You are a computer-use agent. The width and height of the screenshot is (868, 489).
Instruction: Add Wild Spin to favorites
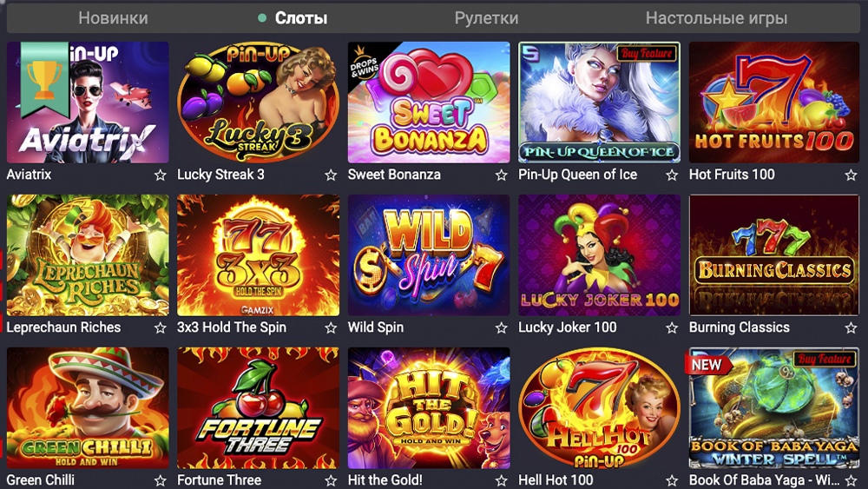501,327
